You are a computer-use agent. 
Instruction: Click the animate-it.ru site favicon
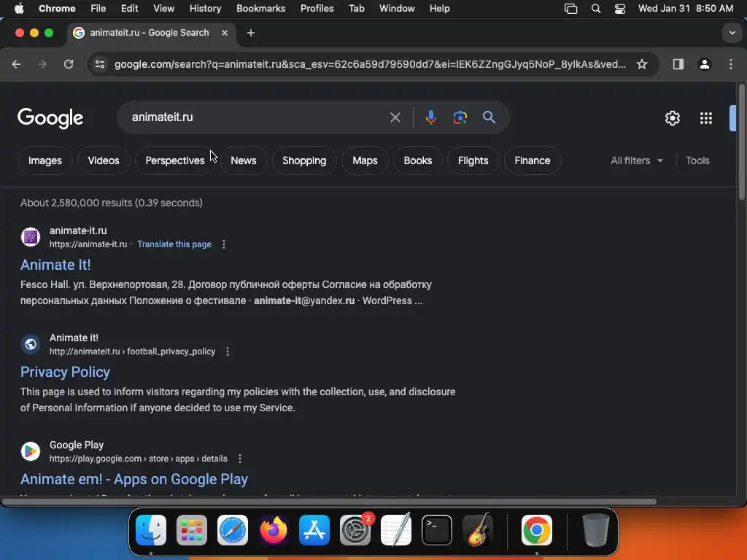click(x=31, y=237)
